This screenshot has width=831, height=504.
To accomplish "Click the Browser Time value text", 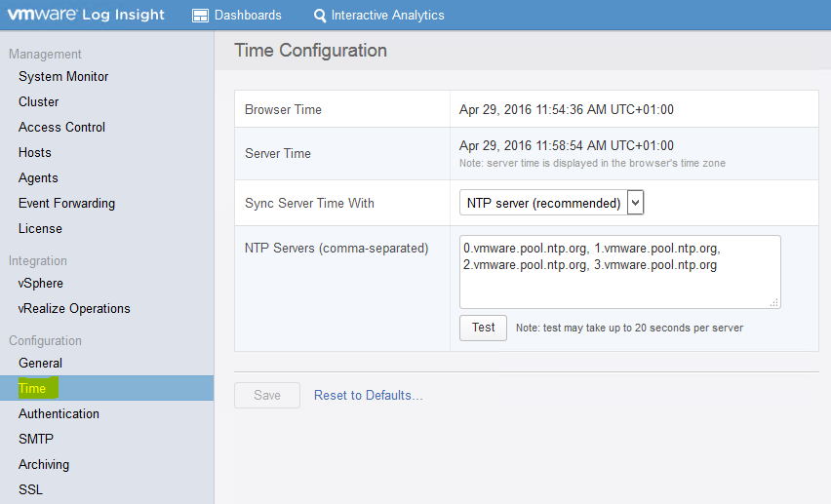I will coord(566,110).
